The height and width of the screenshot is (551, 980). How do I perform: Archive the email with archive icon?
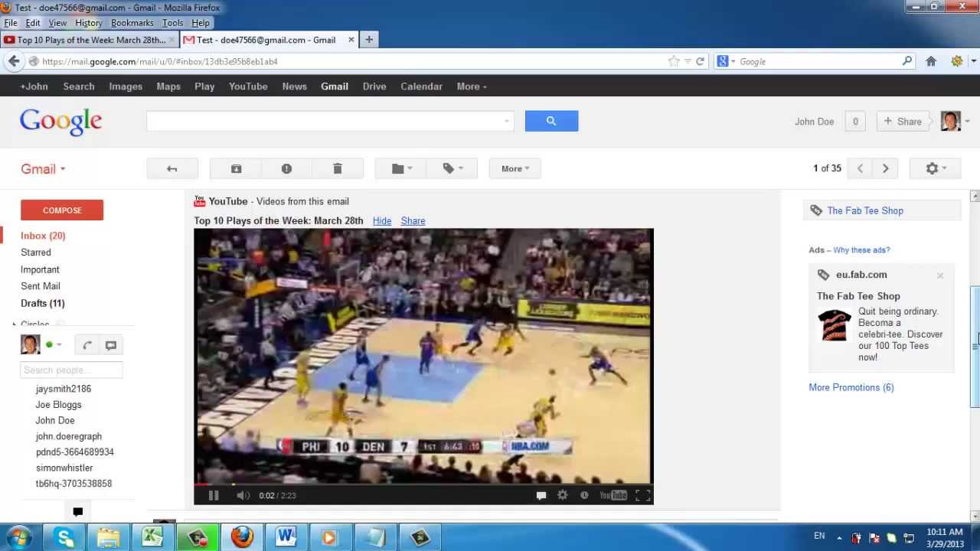[236, 168]
